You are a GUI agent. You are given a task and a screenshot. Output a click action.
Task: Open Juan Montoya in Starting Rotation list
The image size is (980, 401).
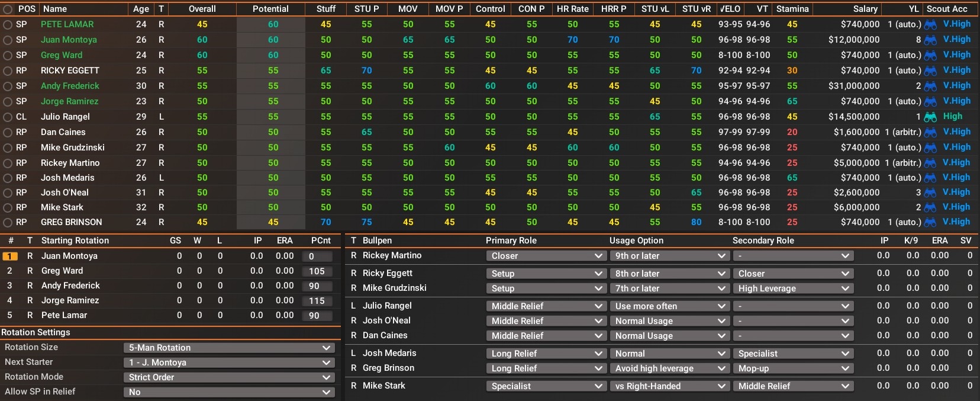tap(69, 256)
